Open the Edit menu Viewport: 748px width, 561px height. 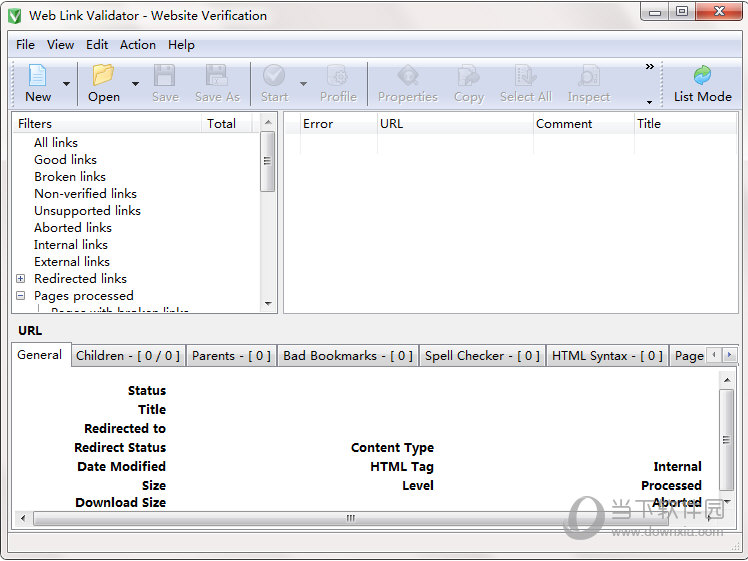[x=97, y=45]
